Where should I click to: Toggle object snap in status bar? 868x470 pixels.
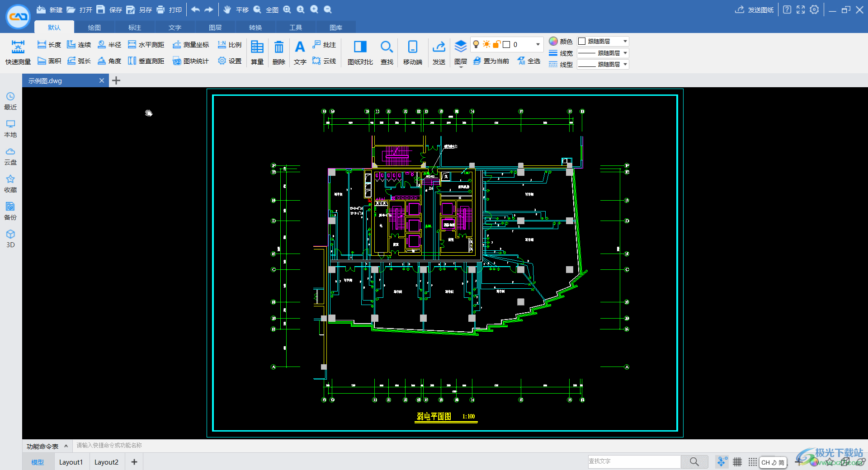tap(722, 461)
